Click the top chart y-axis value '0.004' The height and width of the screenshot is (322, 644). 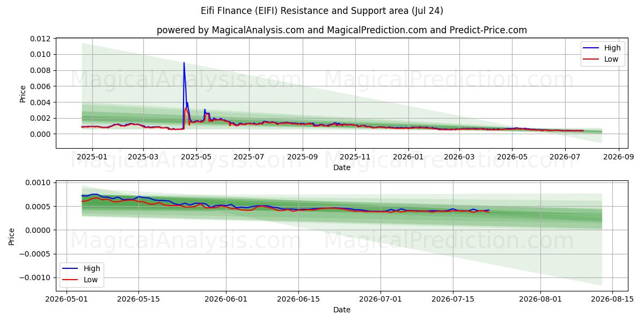click(41, 102)
